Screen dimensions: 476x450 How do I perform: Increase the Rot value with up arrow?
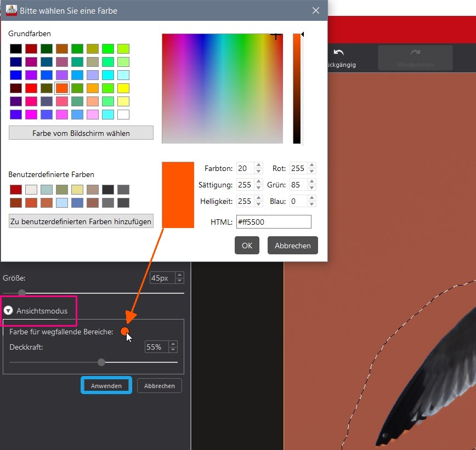(x=312, y=165)
